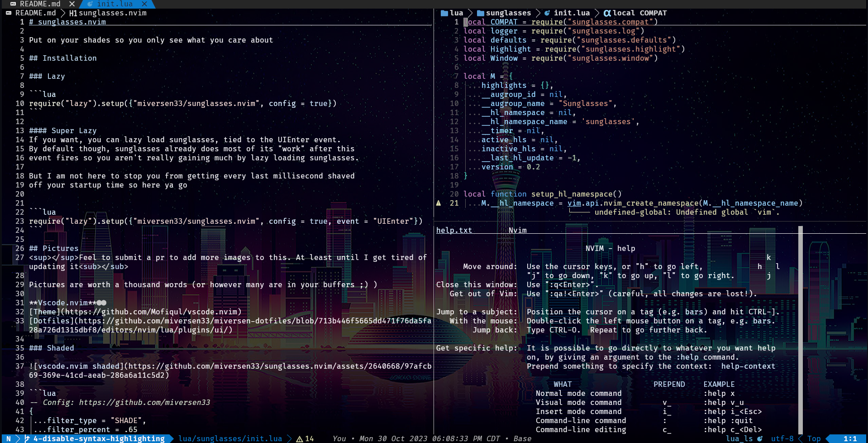The image size is (868, 443).
Task: Click 'Close this window:' help label
Action: click(477, 284)
